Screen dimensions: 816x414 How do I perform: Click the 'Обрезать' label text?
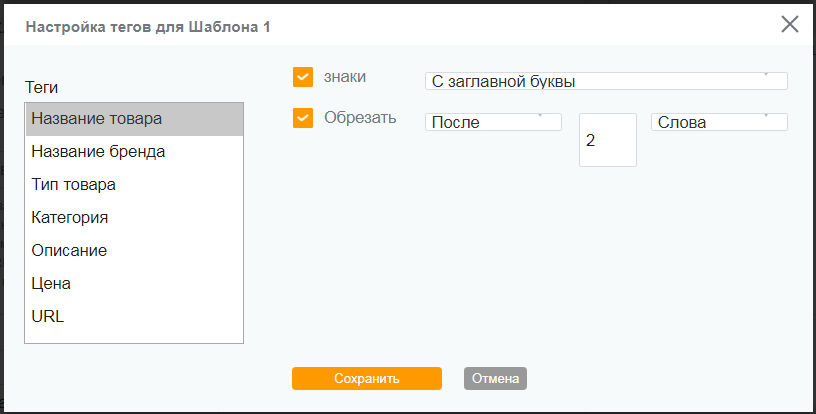tap(360, 118)
